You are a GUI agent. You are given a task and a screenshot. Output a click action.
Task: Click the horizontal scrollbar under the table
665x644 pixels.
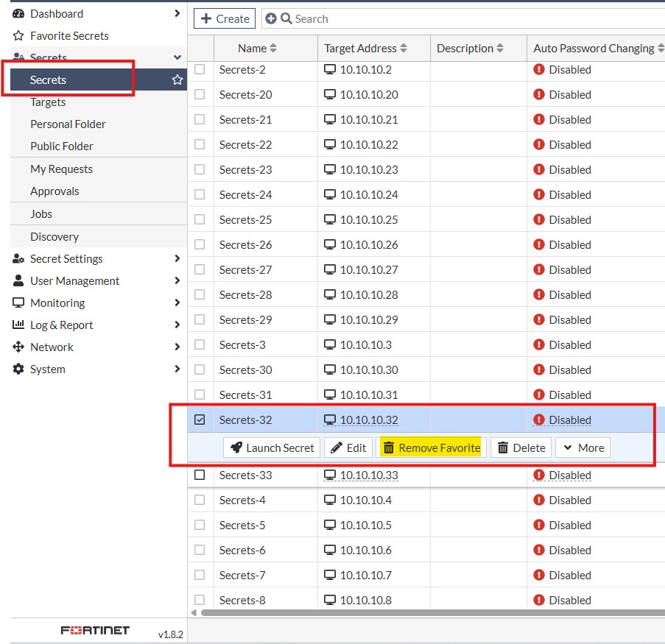coord(432,612)
